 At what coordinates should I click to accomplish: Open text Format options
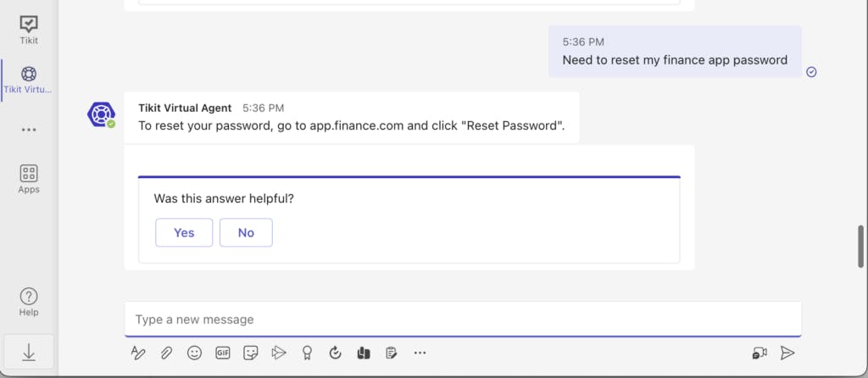pyautogui.click(x=138, y=353)
